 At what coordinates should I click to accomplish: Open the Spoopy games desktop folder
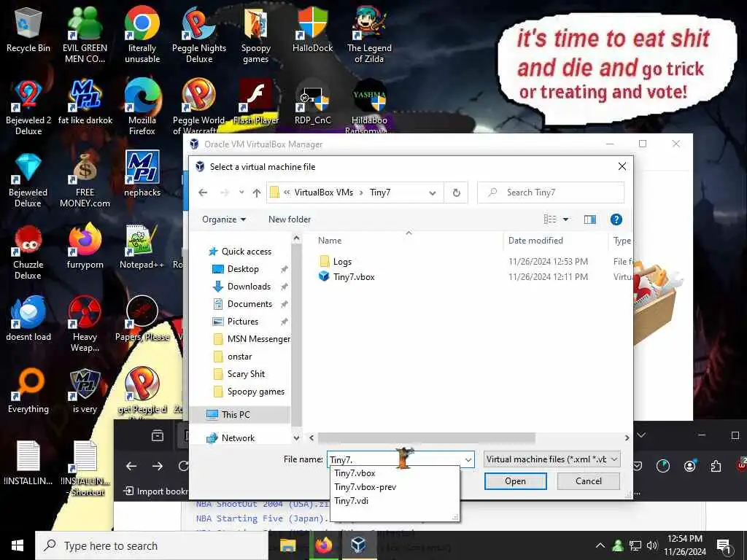pyautogui.click(x=256, y=34)
